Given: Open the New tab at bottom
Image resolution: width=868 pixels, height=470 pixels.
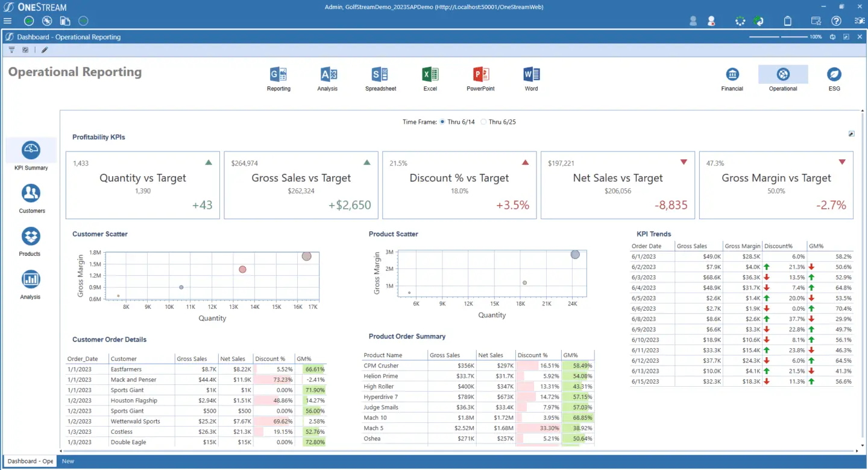Looking at the screenshot, I should pos(68,461).
